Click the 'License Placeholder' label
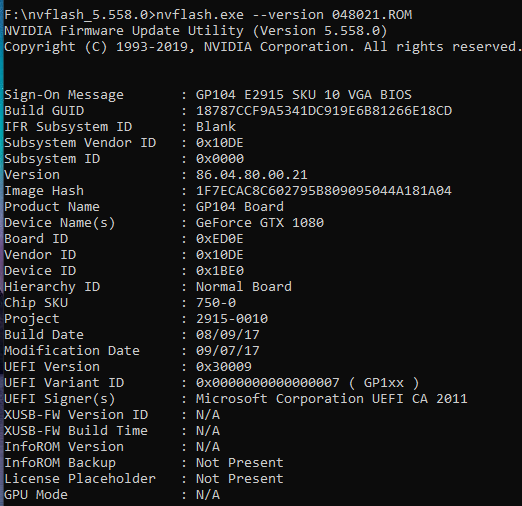The image size is (522, 506). click(x=80, y=479)
